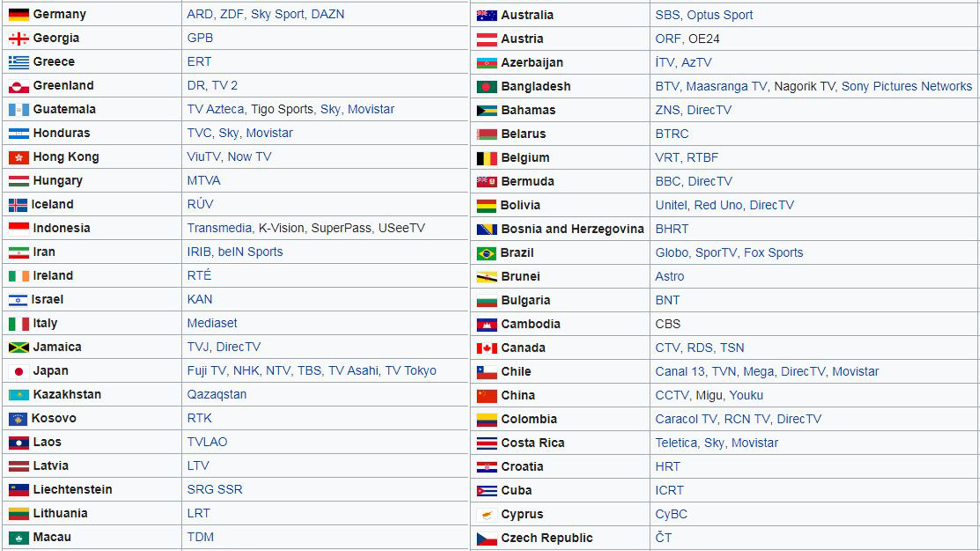Open the ORF link for Austria
Image resolution: width=980 pixels, height=551 pixels.
pyautogui.click(x=668, y=39)
